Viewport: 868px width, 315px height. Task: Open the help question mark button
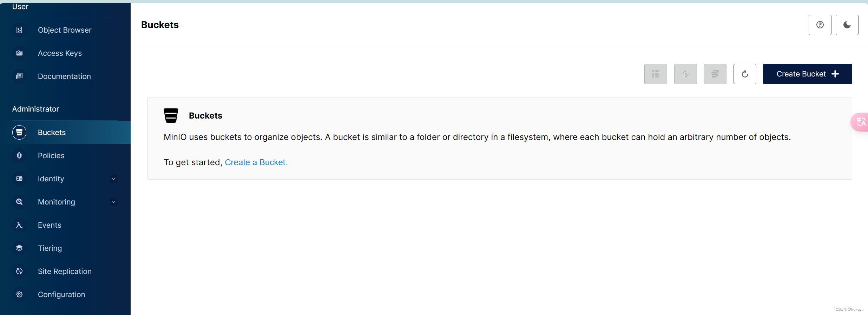pos(820,25)
